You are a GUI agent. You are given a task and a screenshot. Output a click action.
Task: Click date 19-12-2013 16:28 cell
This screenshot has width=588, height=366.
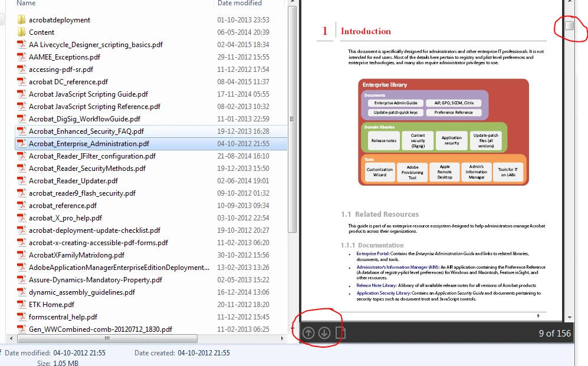[243, 131]
